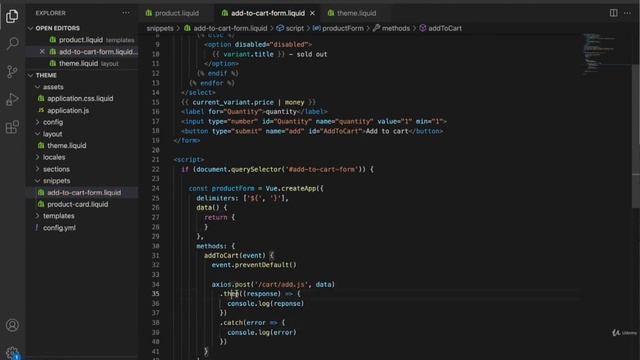Close add-to-cart-form.liquid in Open Editors
The width and height of the screenshot is (640, 360).
[x=42, y=51]
